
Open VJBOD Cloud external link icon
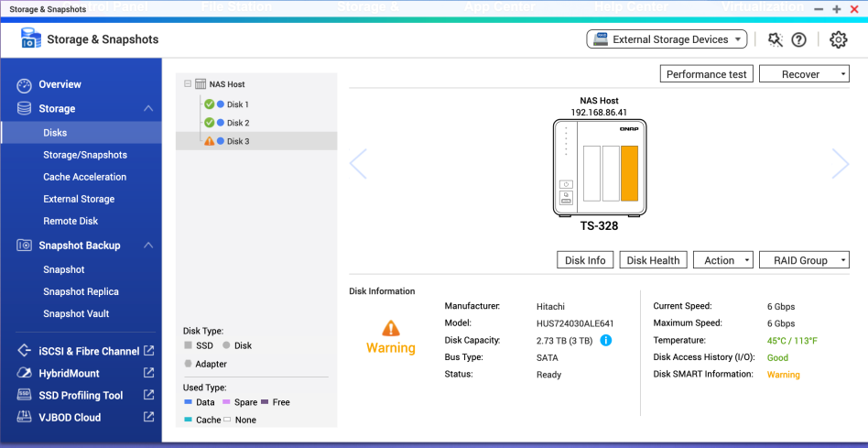pyautogui.click(x=149, y=417)
